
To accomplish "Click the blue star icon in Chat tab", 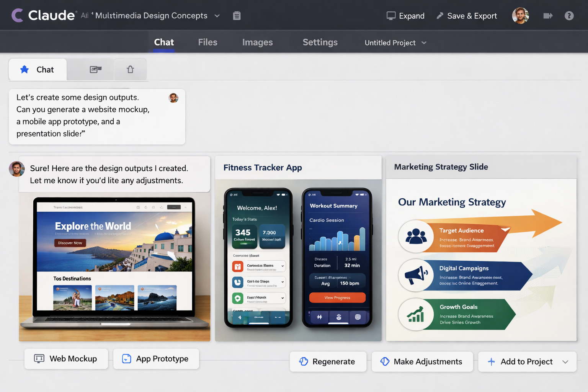I will [x=24, y=69].
